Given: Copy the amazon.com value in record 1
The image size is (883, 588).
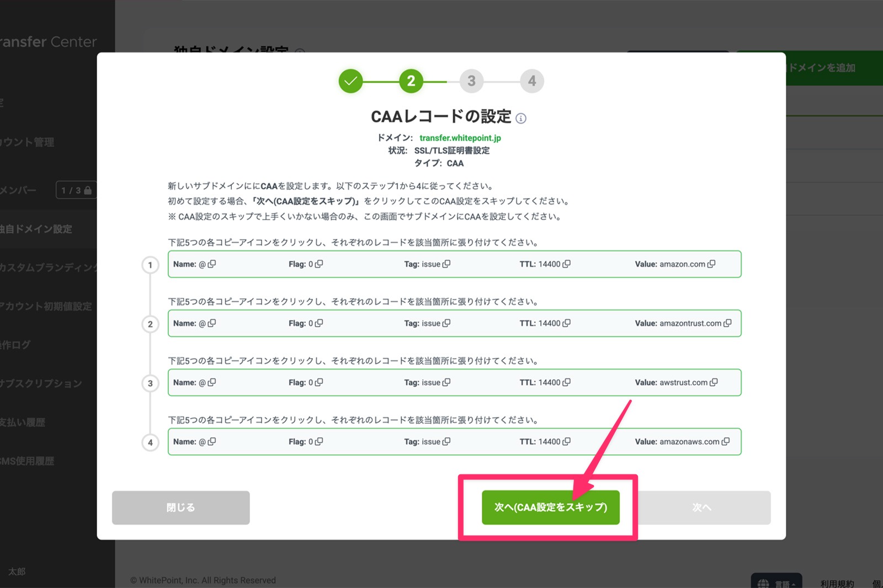Looking at the screenshot, I should click(x=711, y=264).
